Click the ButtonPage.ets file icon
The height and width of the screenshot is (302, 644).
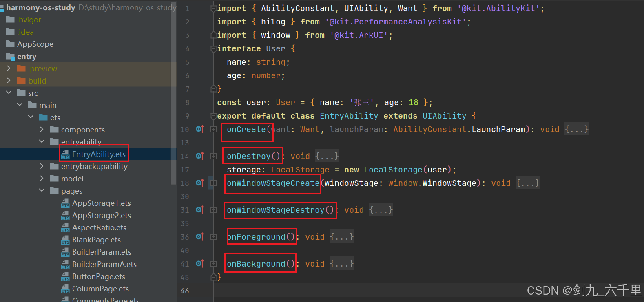[65, 277]
